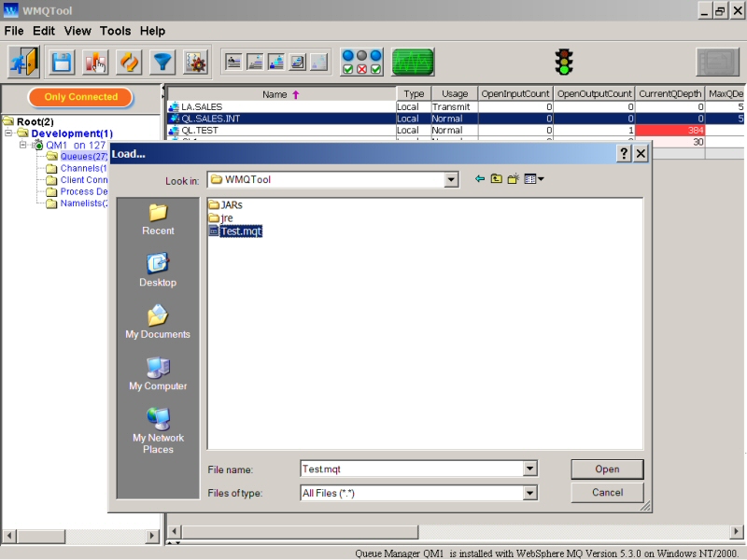
Task: Select the Queues(27) tree folder
Action: [x=78, y=157]
